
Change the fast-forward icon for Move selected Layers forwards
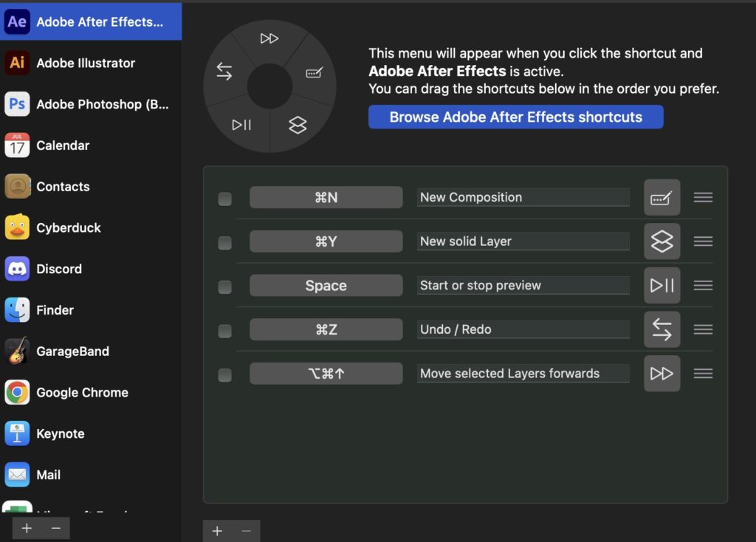click(x=662, y=373)
